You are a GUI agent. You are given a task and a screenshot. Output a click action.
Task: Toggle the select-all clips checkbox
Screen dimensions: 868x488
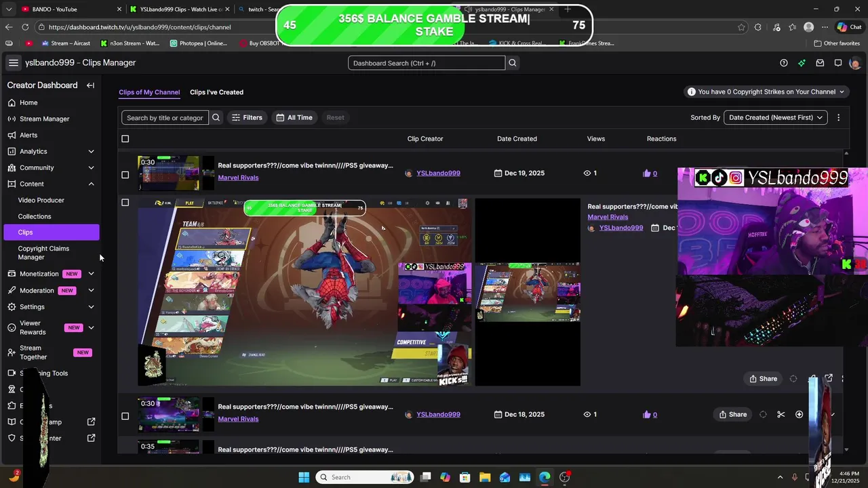point(125,139)
